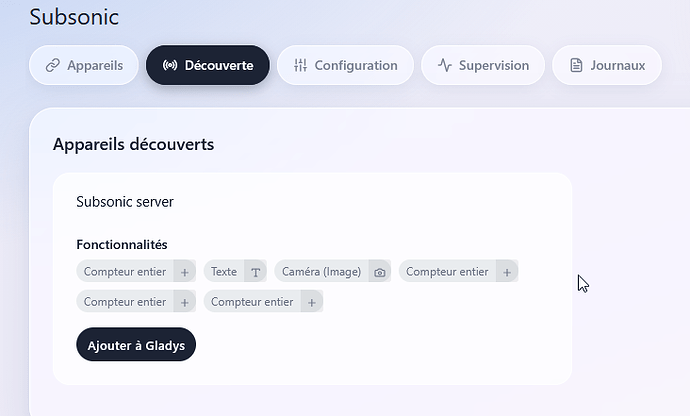
Task: Switch to the Configuration tab
Action: 345,65
